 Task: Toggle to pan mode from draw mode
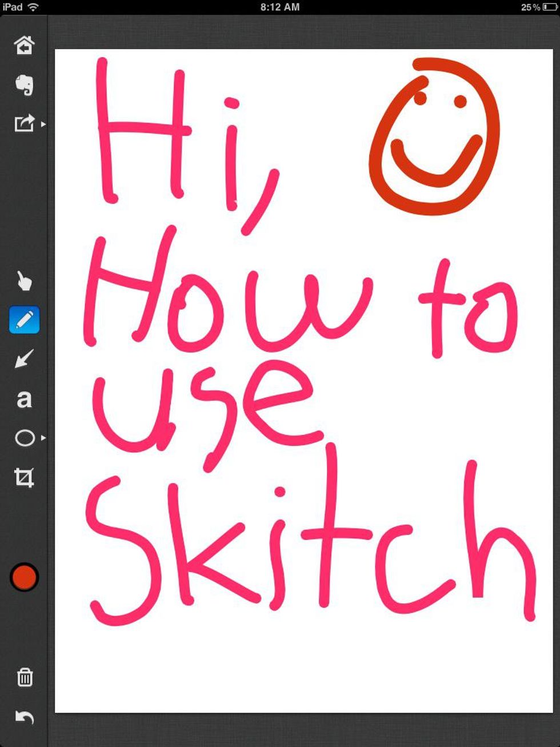pyautogui.click(x=24, y=282)
